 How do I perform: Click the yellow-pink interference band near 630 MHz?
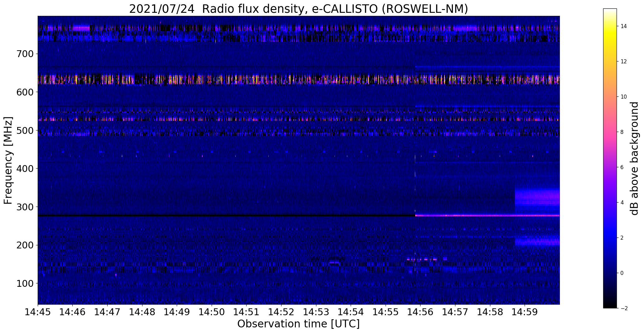(x=299, y=79)
